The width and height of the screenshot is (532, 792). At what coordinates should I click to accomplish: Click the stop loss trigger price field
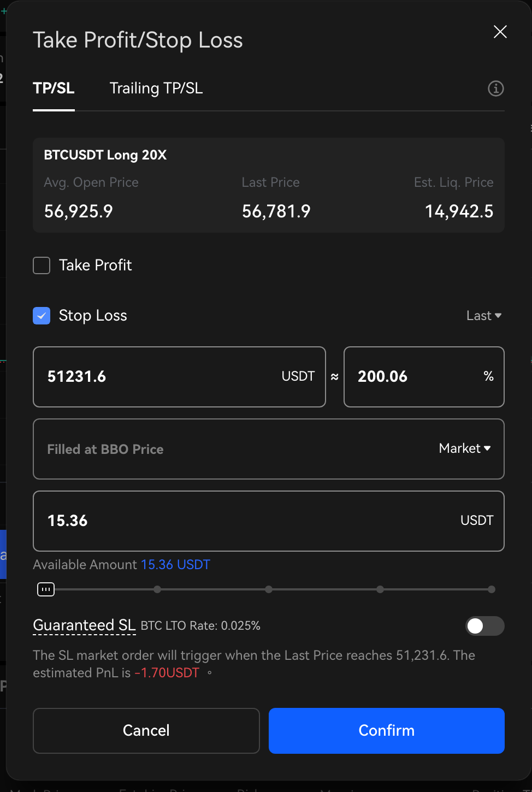tap(164, 377)
